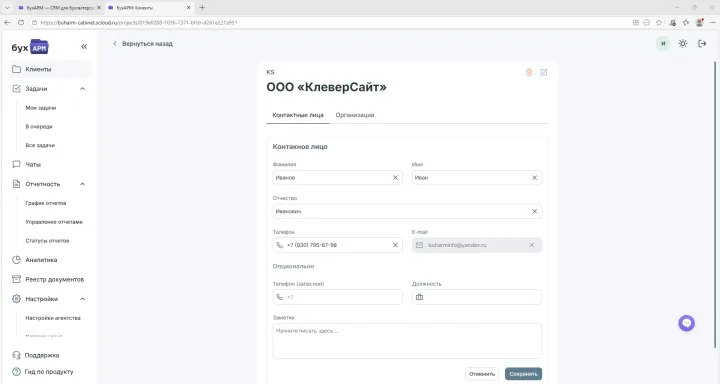Open Аналитика section
Screen dimensions: 720x384
(41, 260)
